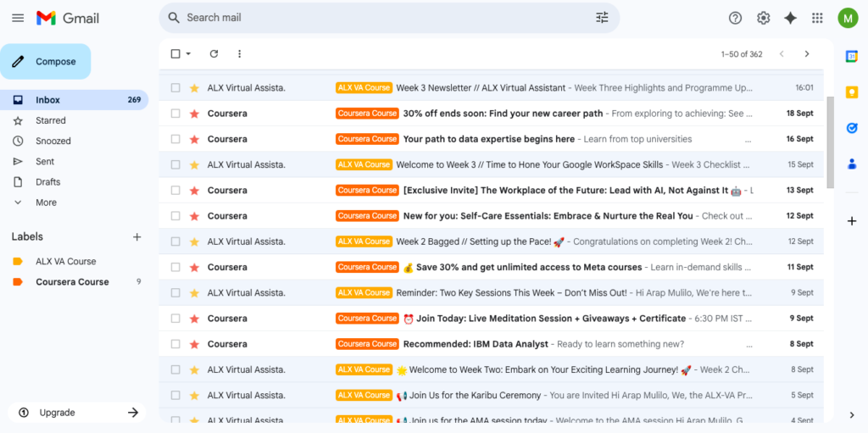Select checkbox for 'Reminder: Two Key Sessions' email
This screenshot has width=868, height=433.
(x=175, y=292)
